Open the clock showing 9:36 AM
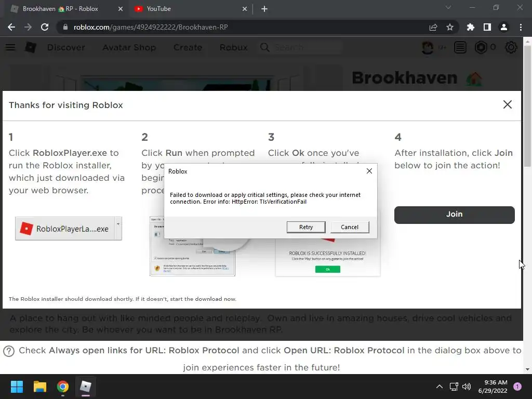Viewport: 532px width, 399px height. [493, 387]
